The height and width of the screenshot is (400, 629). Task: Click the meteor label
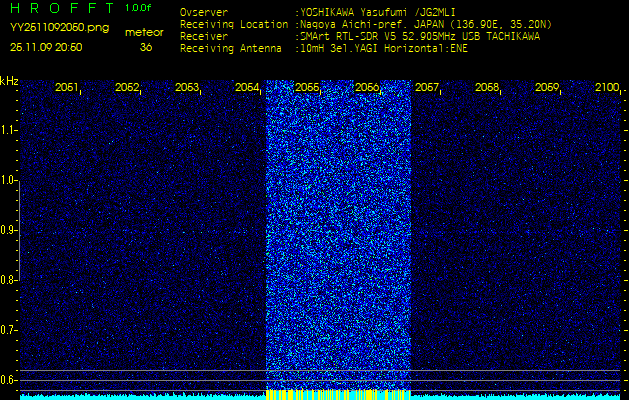click(144, 32)
